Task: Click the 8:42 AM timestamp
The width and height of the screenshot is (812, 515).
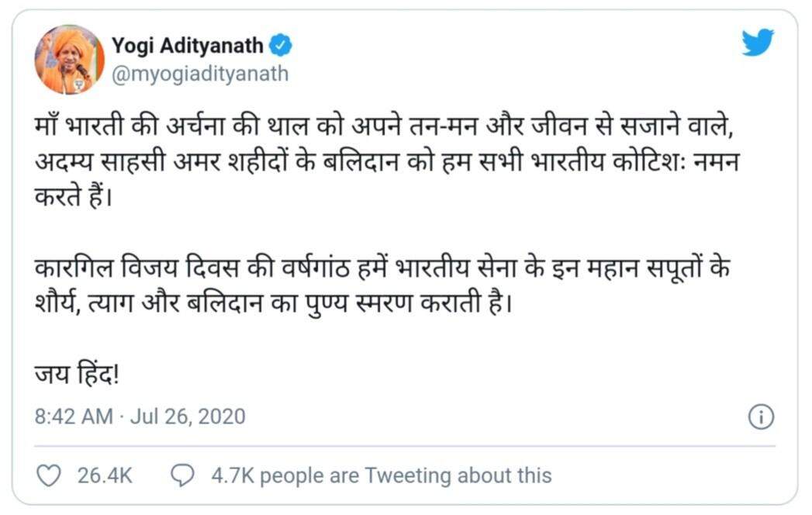Action: point(74,416)
